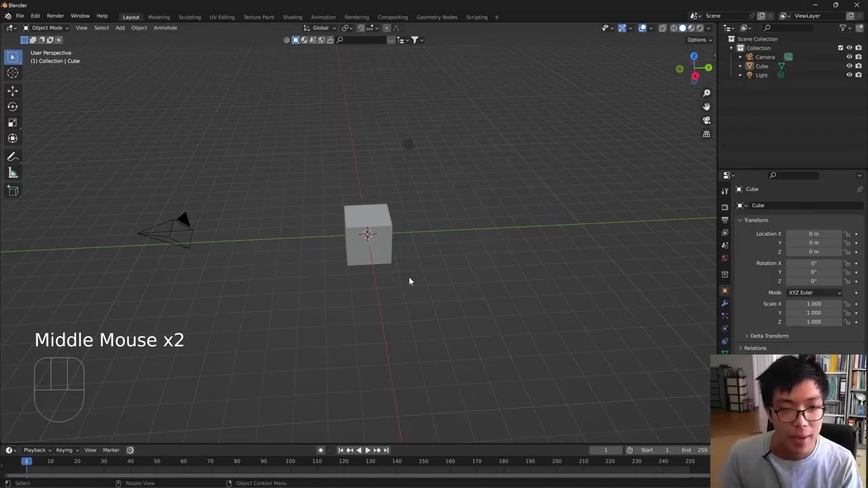Viewport: 868px width, 488px height.
Task: Hide the Light object in viewport
Action: pos(849,75)
